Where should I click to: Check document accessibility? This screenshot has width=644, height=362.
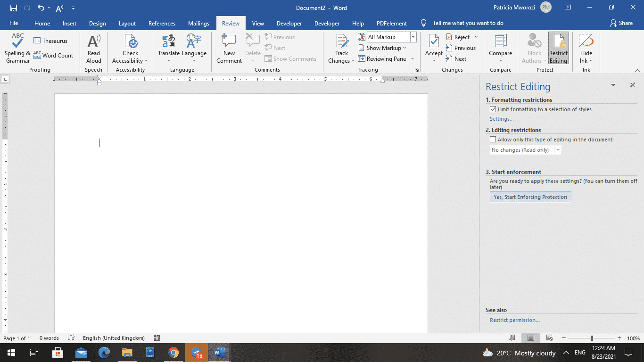point(130,47)
